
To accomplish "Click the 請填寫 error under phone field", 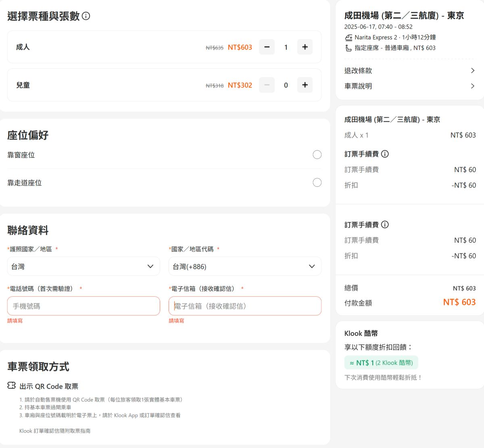I will (15, 321).
